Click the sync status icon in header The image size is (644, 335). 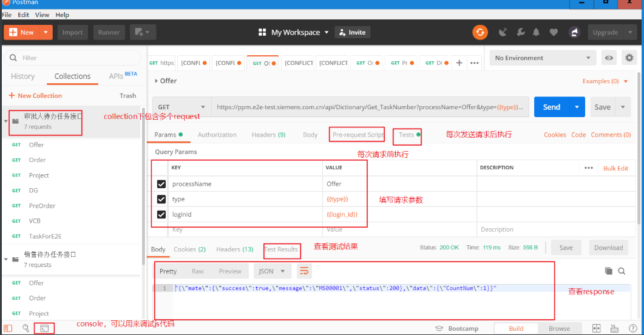480,32
